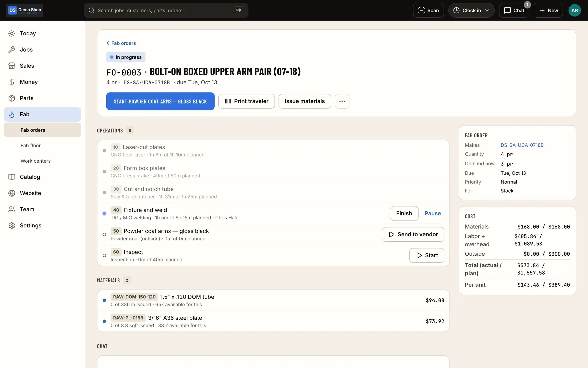Click Print traveler button
588x368 pixels.
click(x=246, y=101)
